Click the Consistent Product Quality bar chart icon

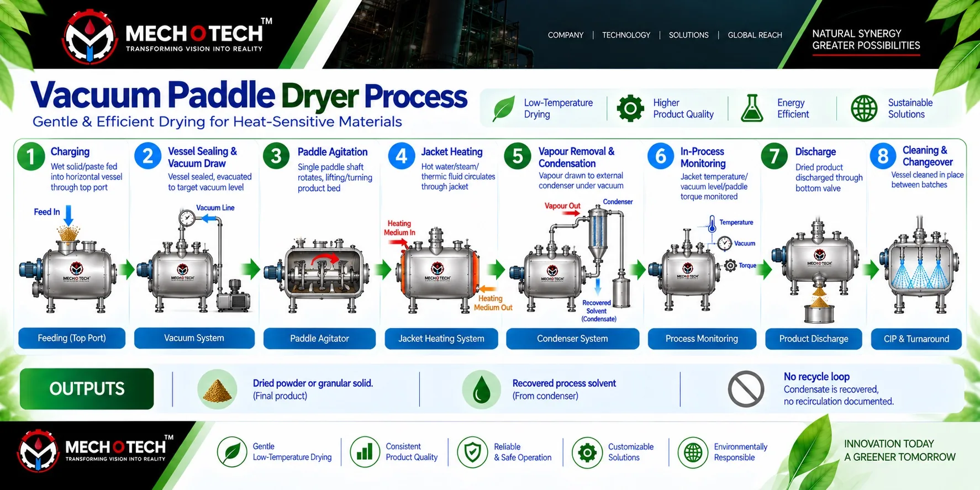(365, 452)
